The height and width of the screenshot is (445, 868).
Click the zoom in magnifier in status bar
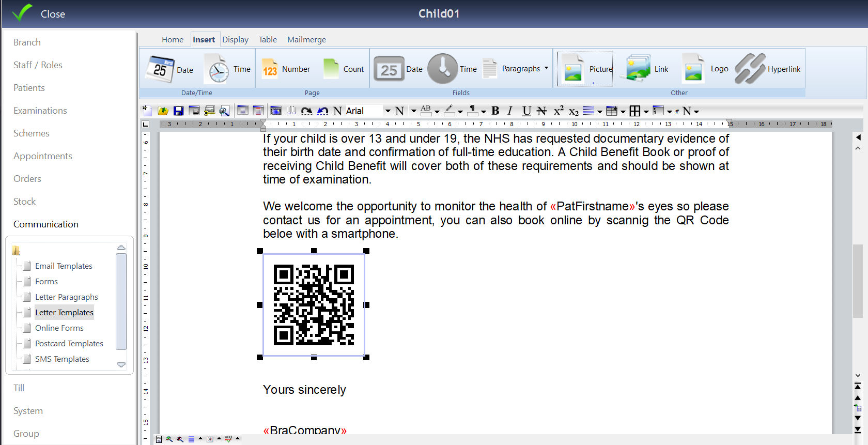point(169,439)
